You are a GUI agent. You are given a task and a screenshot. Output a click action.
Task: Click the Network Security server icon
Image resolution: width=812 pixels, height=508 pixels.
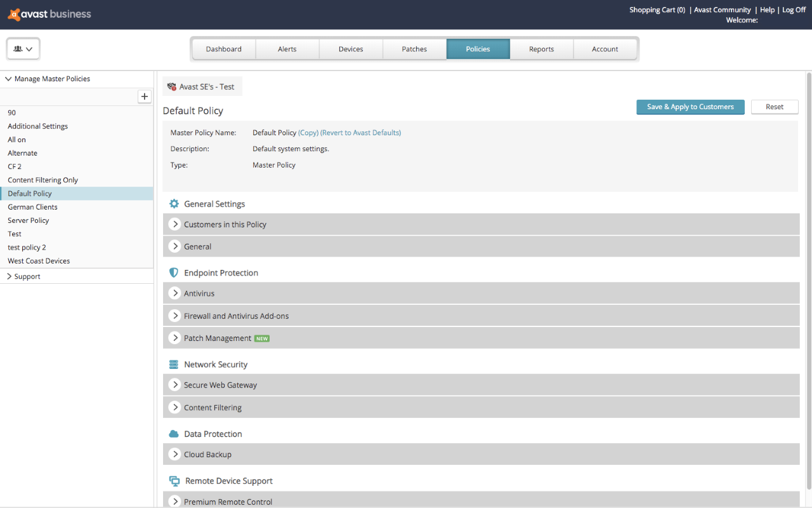pos(174,364)
